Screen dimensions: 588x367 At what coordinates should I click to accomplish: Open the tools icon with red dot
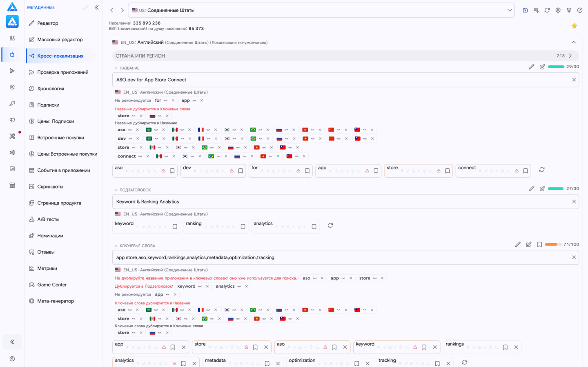(12, 136)
